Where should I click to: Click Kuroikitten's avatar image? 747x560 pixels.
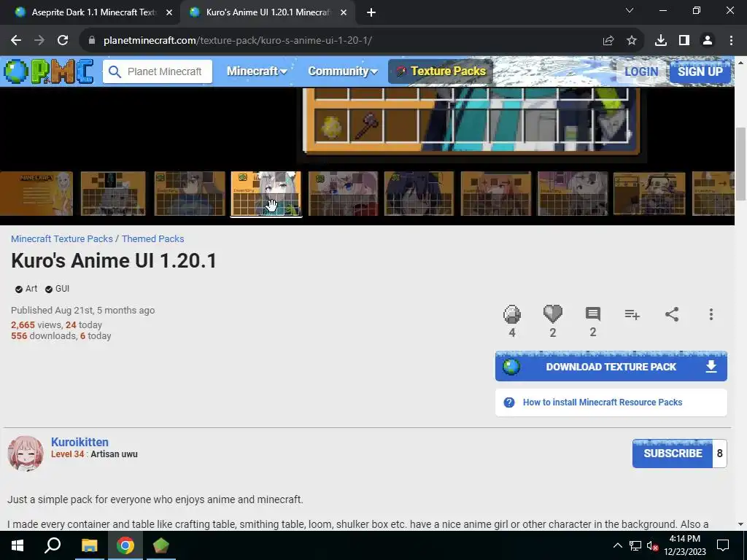pos(26,453)
